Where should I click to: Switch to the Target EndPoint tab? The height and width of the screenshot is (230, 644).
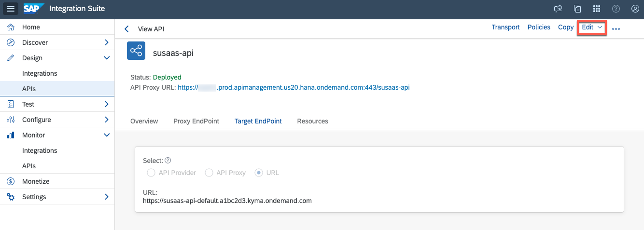pyautogui.click(x=258, y=121)
